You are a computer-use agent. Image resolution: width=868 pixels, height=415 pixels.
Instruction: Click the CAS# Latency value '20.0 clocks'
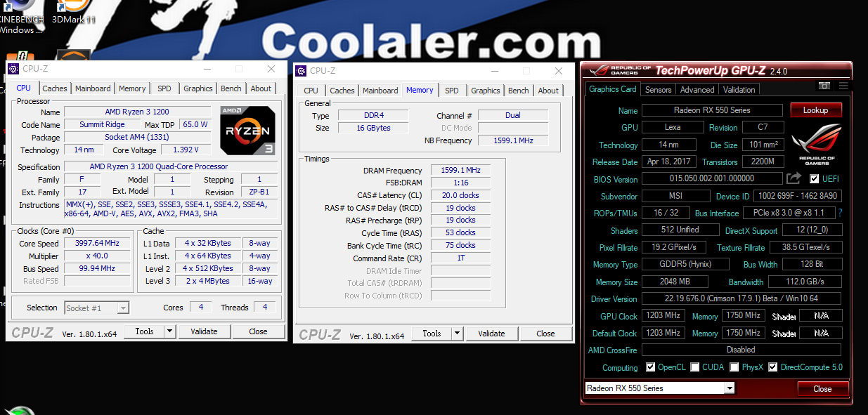tap(460, 195)
